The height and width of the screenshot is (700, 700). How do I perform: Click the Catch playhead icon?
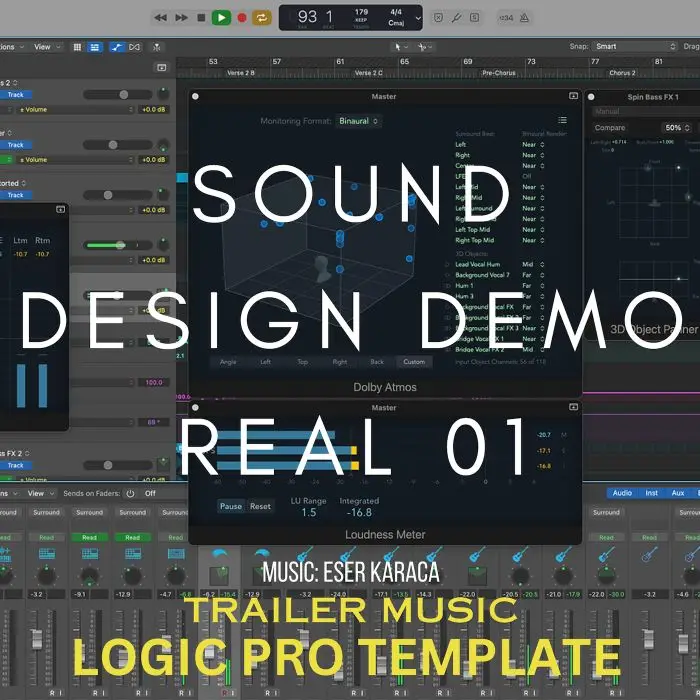tap(157, 47)
